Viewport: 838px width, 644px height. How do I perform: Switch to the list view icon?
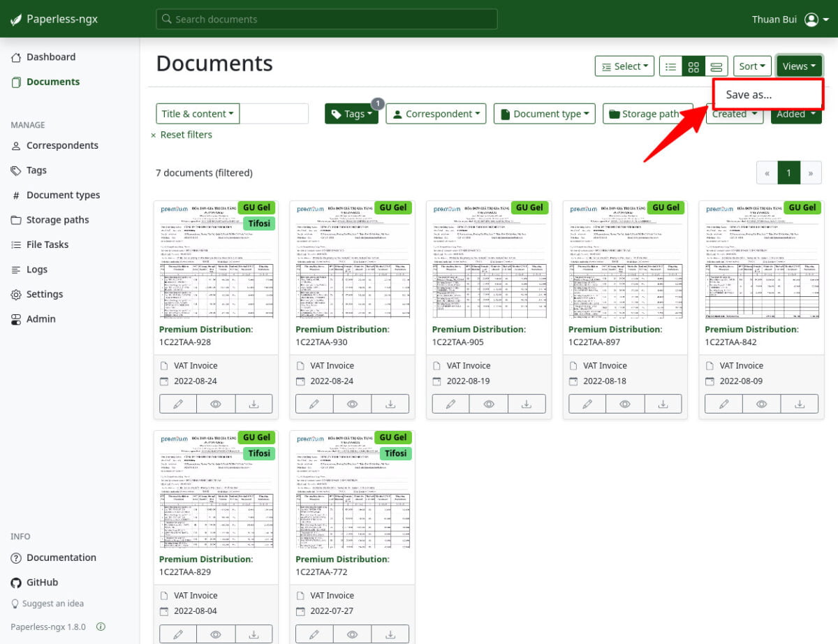click(670, 66)
